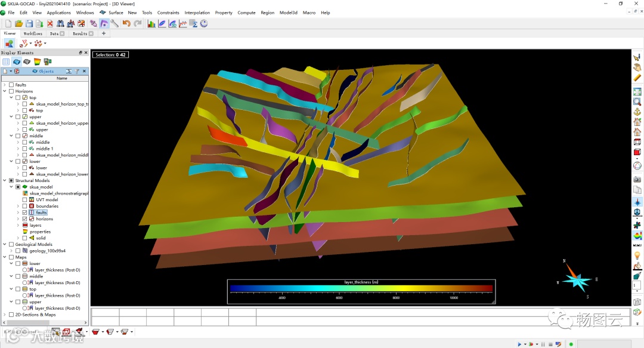Collapse the middle horizon node
This screenshot has width=644, height=348.
pos(11,135)
